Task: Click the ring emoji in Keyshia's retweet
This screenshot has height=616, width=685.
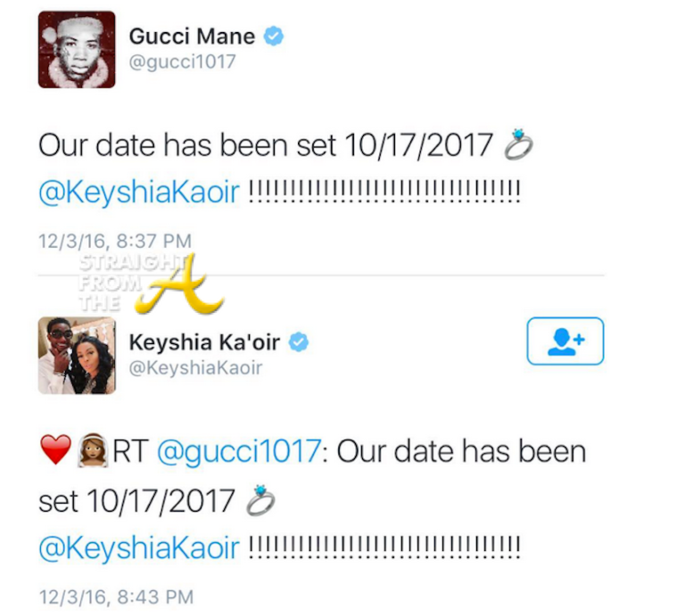Action: point(260,501)
